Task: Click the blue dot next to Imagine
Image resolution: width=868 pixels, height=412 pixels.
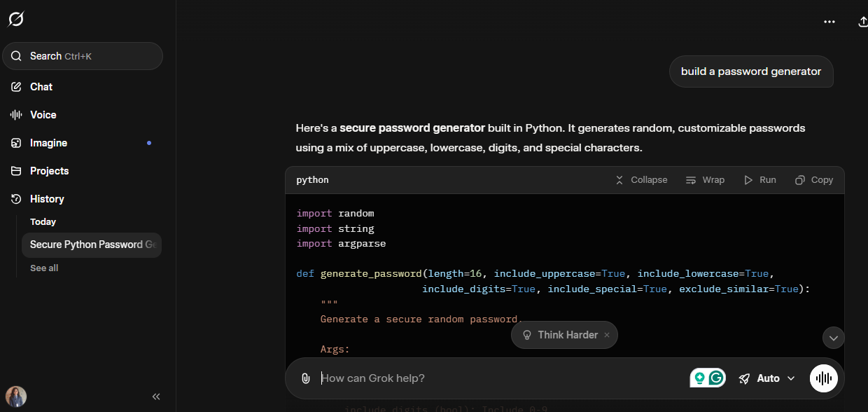Action: tap(148, 143)
